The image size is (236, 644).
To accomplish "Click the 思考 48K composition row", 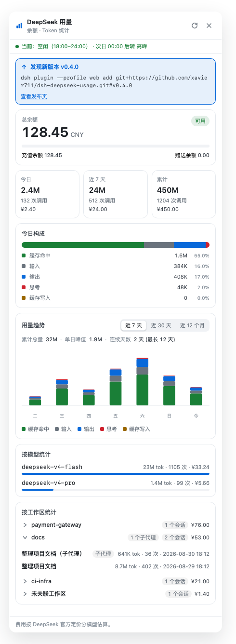I will click(116, 287).
